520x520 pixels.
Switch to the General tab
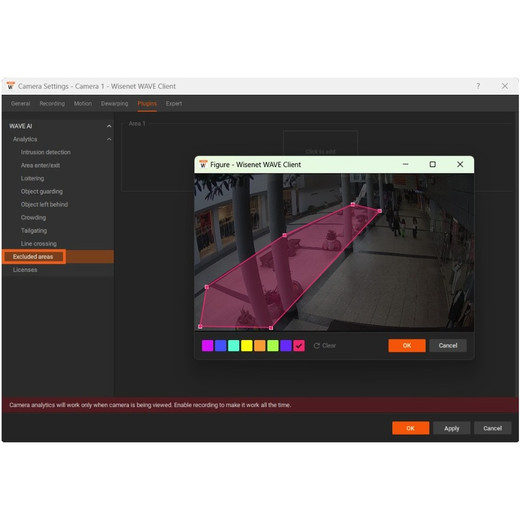tap(20, 104)
